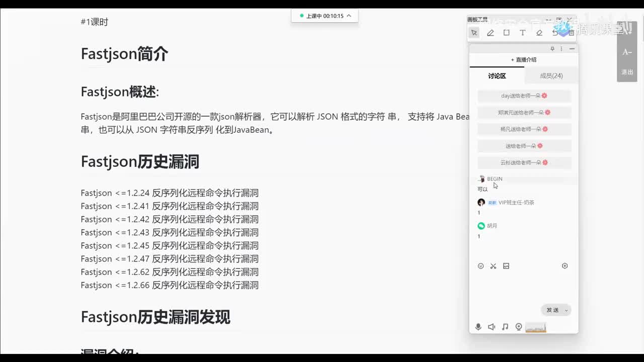Screen dimensions: 644x362
Task: Open the send options dropdown arrow
Action: click(566, 310)
